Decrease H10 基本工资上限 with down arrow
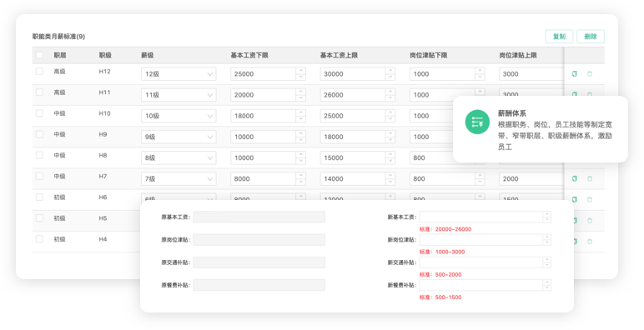 coord(390,119)
